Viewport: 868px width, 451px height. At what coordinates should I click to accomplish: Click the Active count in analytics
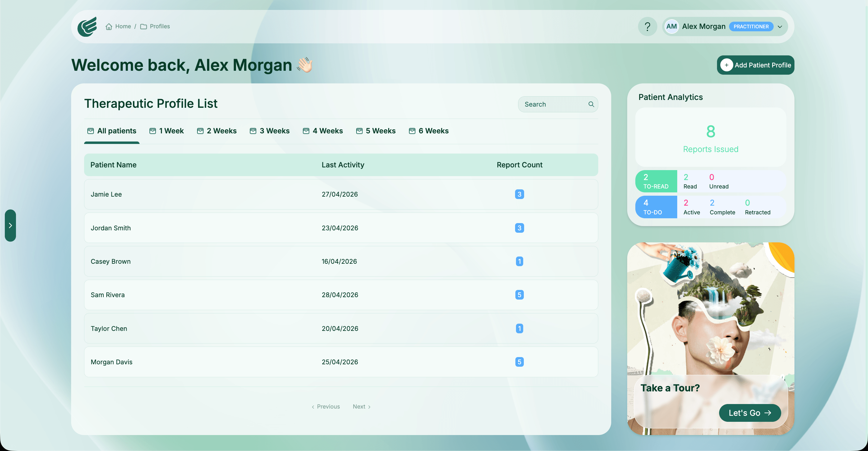pyautogui.click(x=691, y=207)
